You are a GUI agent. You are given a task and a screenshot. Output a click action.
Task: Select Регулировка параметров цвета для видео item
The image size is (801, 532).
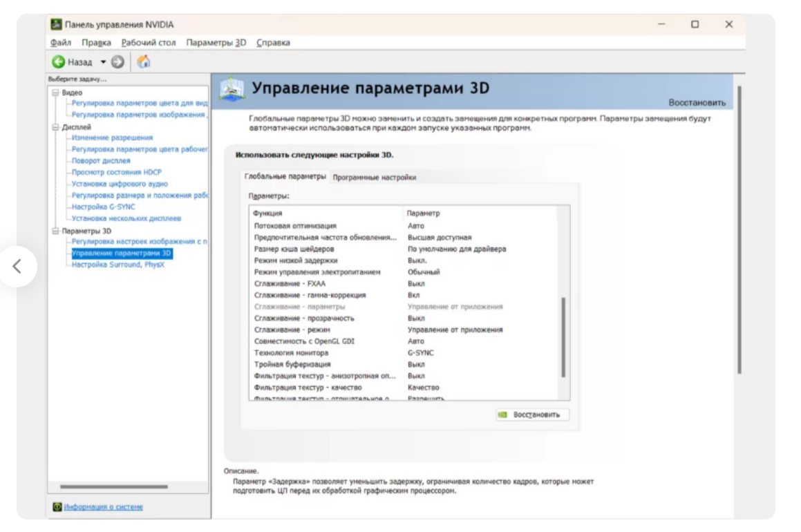point(140,103)
